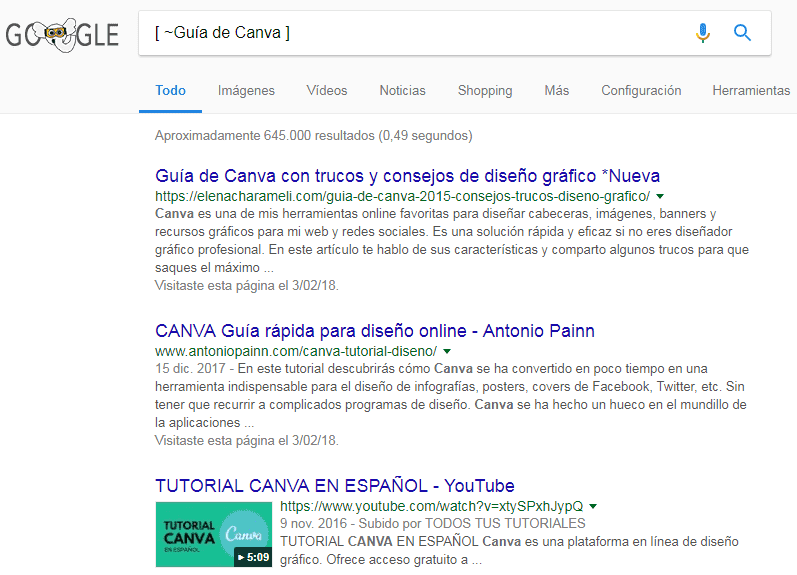Click the Aproximadamente 645.000 resultados text

(314, 136)
